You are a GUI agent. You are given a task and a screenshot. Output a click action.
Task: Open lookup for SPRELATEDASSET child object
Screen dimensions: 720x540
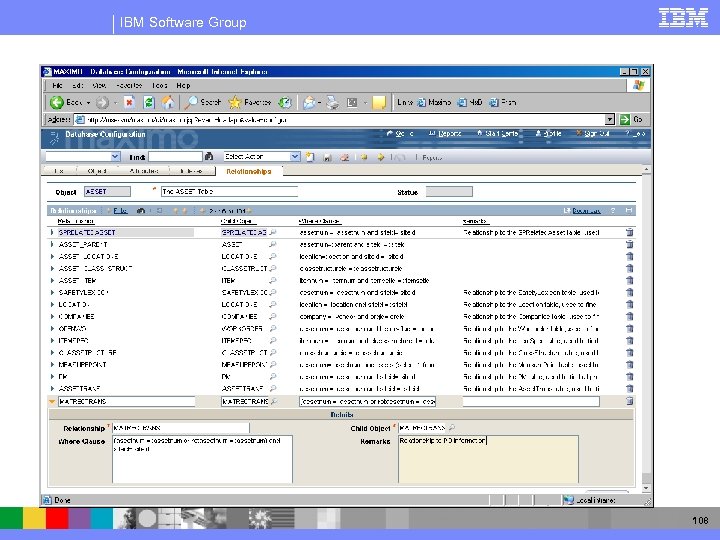[273, 232]
